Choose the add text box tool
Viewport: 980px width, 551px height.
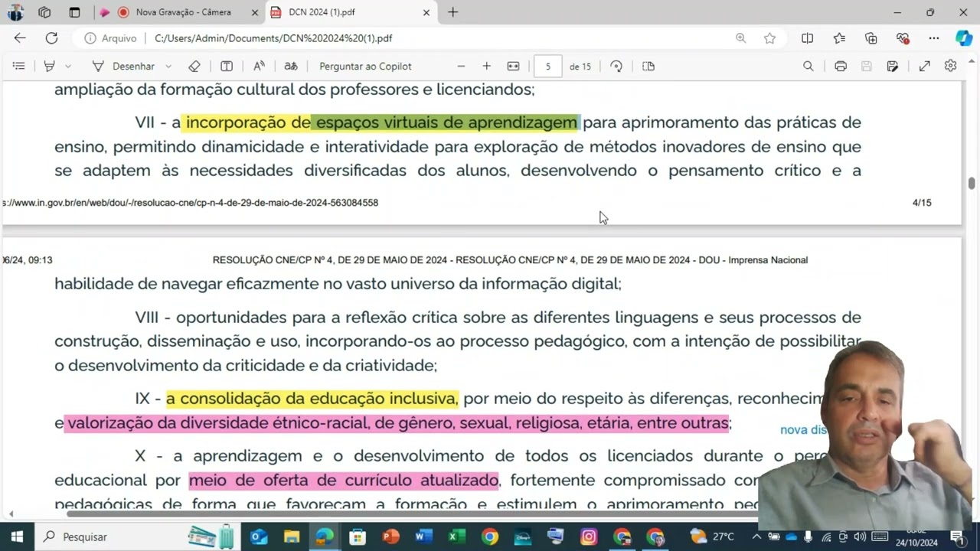click(x=227, y=67)
